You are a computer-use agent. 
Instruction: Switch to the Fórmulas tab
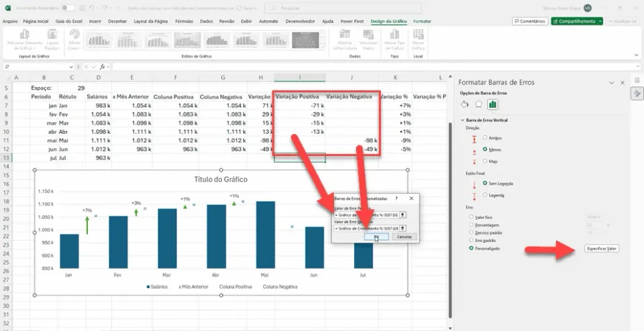[184, 21]
